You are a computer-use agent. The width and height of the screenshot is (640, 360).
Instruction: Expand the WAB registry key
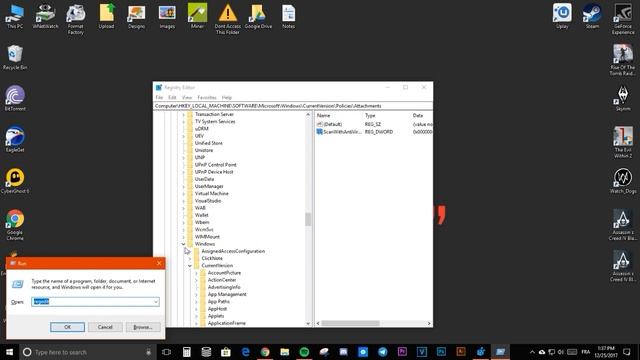coord(184,208)
